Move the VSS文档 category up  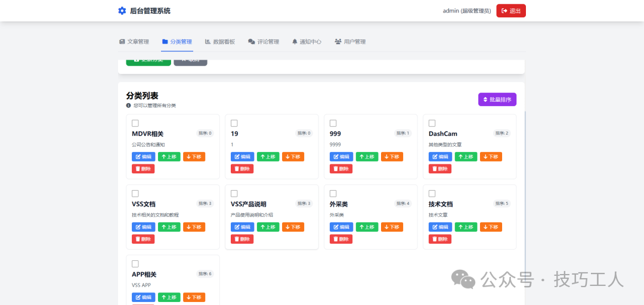[x=169, y=226]
